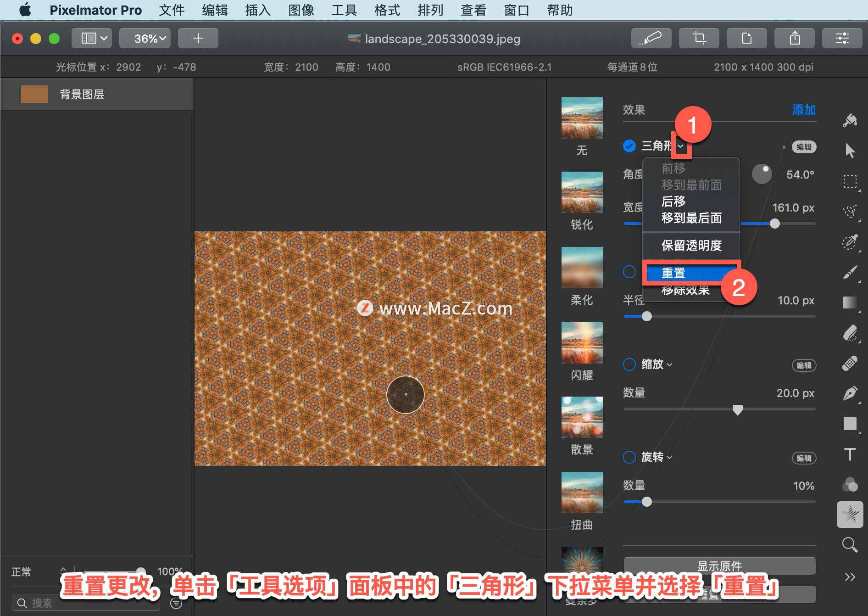Click the 显示原件 button
Image resolution: width=868 pixels, height=616 pixels.
(719, 566)
